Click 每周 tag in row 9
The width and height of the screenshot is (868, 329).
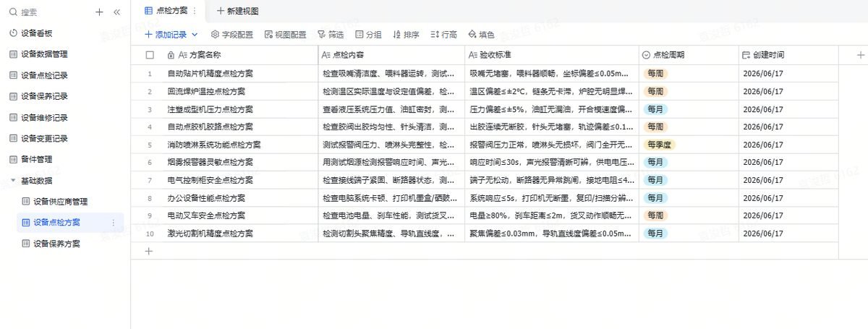coord(656,215)
